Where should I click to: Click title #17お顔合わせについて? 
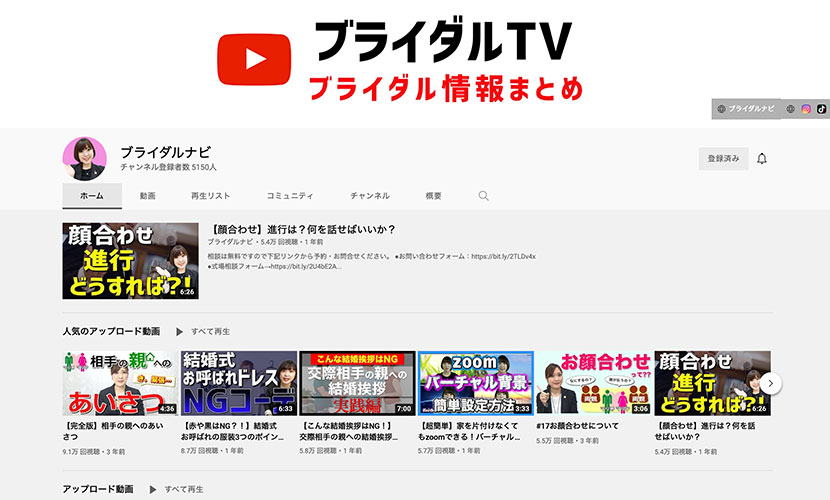(578, 426)
